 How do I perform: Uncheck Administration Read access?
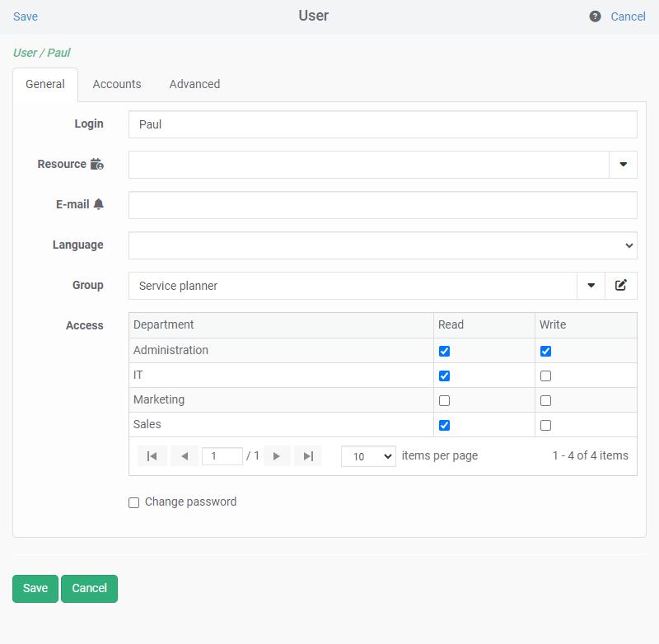coord(444,351)
